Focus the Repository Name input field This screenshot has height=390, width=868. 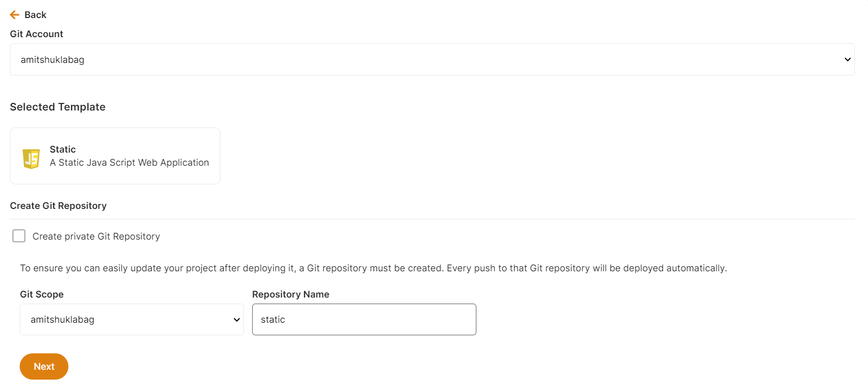coord(364,319)
